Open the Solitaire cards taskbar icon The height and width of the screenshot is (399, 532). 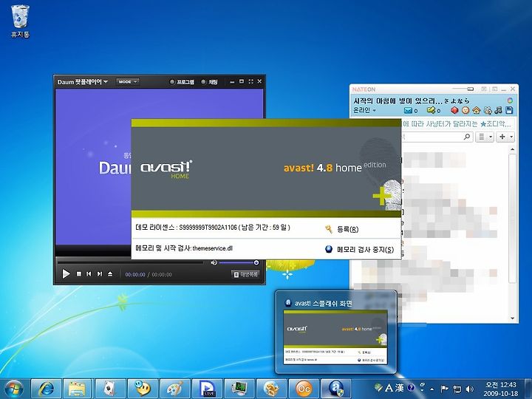click(109, 389)
